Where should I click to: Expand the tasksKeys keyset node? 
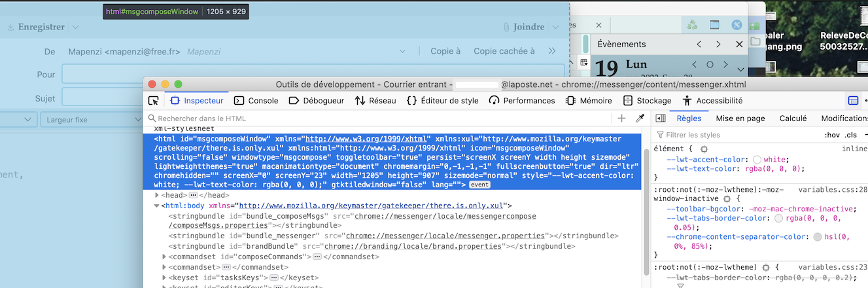(164, 278)
